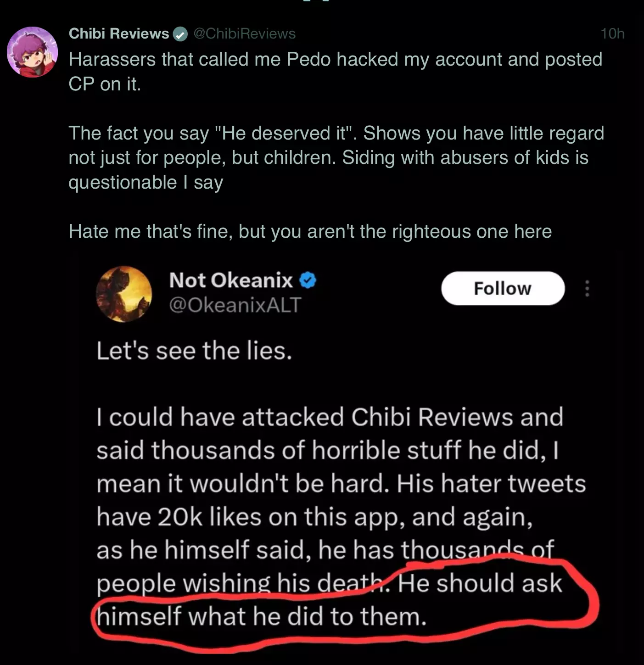
Task: Click the 'Hate me that's fine' line
Action: [310, 231]
